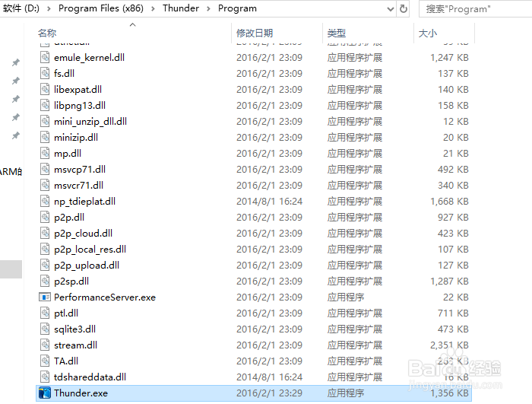Screen dimensions: 532x404
Task: Go to Program Files (x86) breadcrumb
Action: coord(101,8)
